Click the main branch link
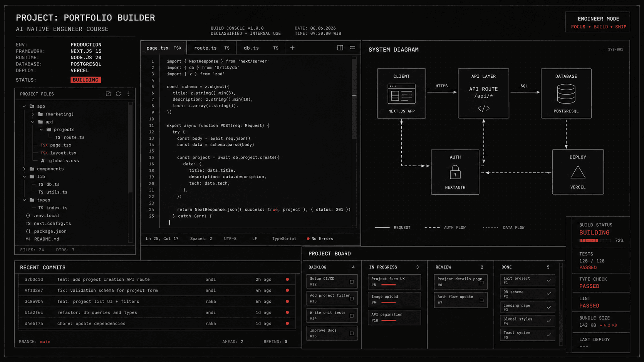 45,342
